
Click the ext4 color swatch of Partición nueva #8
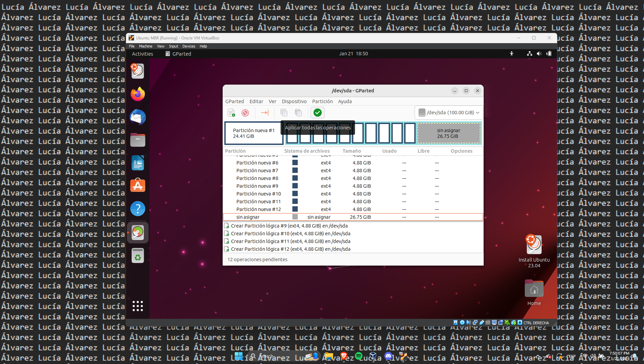tap(295, 178)
